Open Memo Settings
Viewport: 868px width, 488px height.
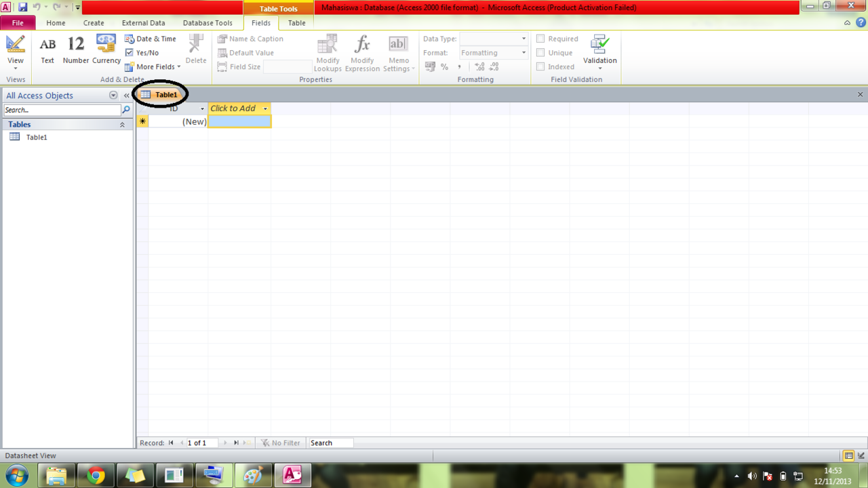coord(399,54)
